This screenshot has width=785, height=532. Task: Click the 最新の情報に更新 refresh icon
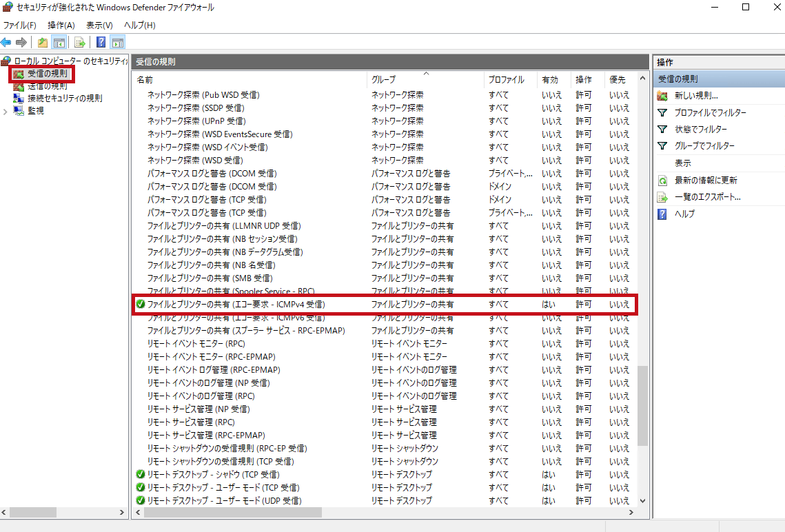pos(662,181)
